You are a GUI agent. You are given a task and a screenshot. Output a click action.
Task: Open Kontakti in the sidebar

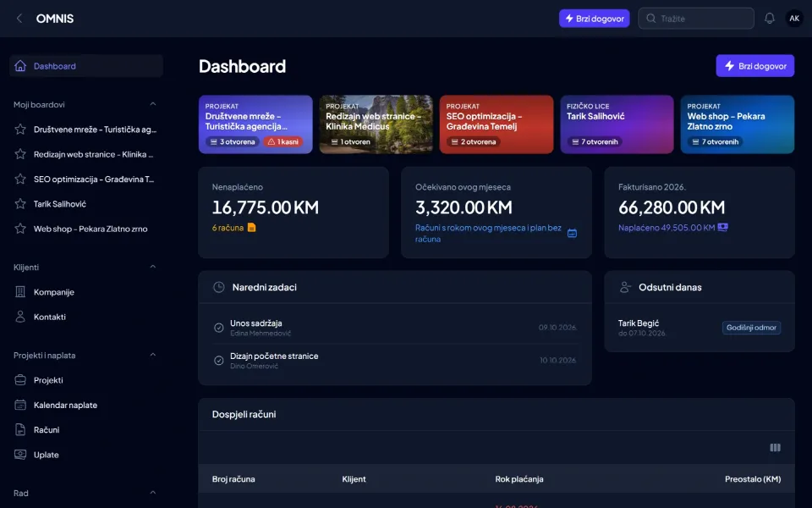point(86,317)
